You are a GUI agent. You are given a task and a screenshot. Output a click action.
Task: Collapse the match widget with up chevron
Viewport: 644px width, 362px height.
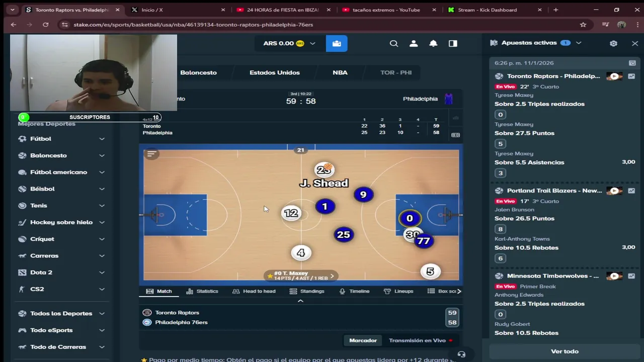click(x=300, y=301)
